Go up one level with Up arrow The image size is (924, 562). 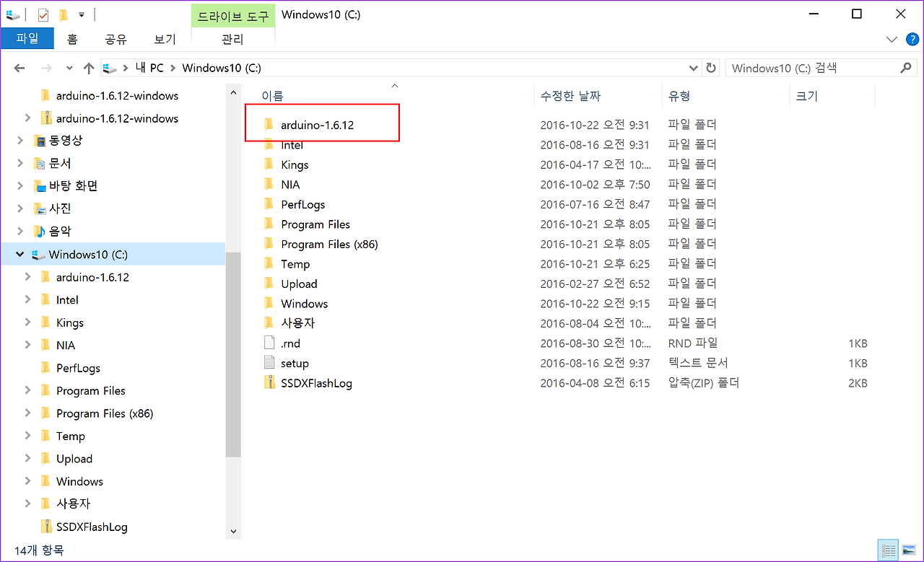pos(89,68)
